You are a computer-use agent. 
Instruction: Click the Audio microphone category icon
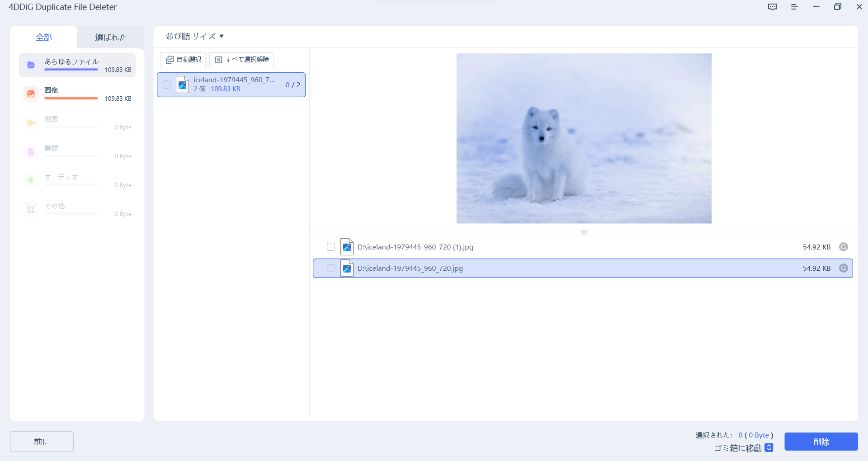click(31, 181)
